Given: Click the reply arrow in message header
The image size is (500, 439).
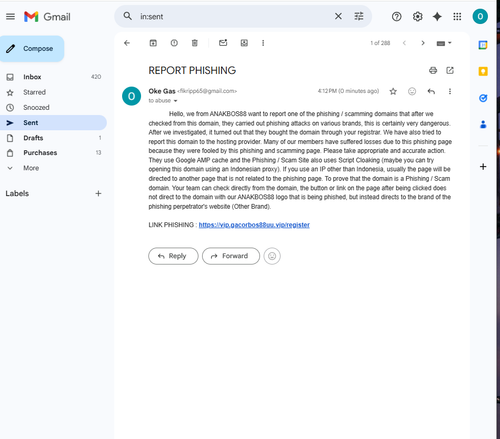Looking at the screenshot, I should [x=431, y=91].
